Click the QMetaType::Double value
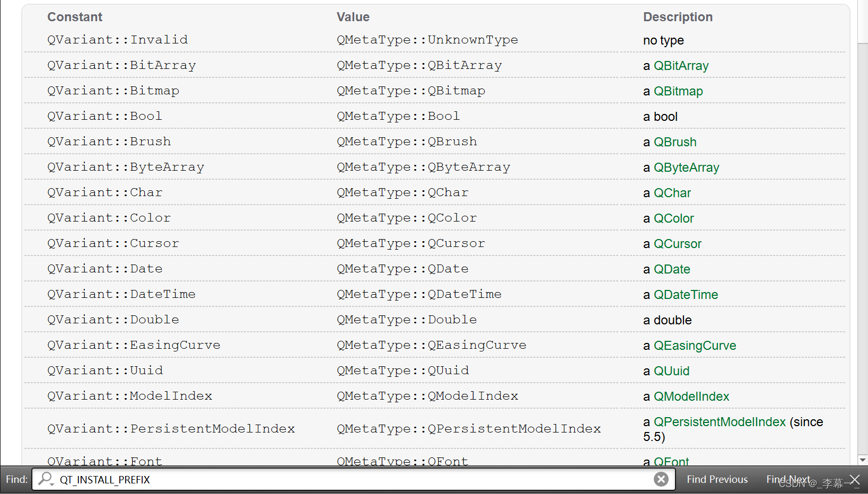This screenshot has width=868, height=494. 407,320
